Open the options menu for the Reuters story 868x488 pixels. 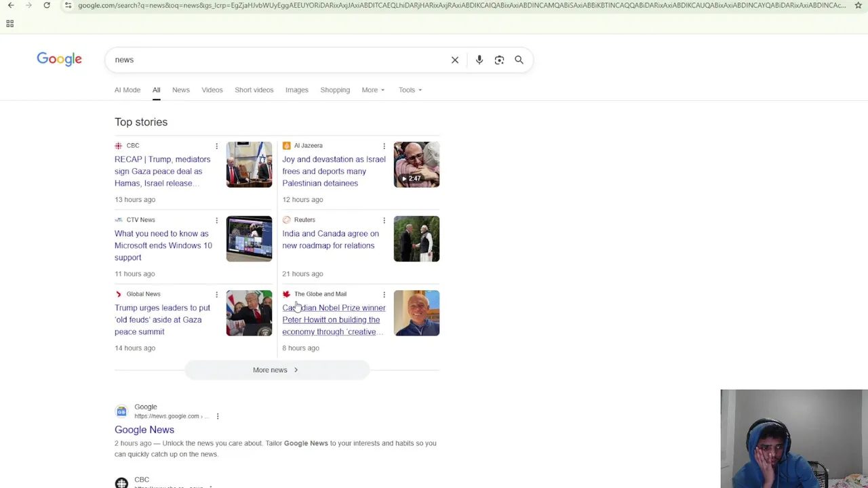[384, 220]
